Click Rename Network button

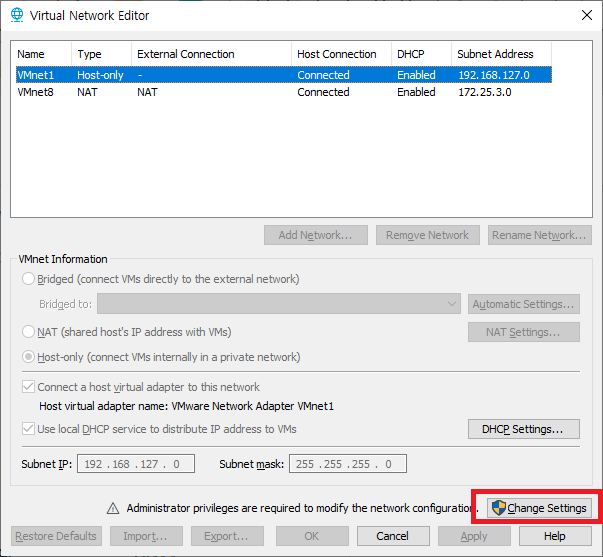point(540,235)
